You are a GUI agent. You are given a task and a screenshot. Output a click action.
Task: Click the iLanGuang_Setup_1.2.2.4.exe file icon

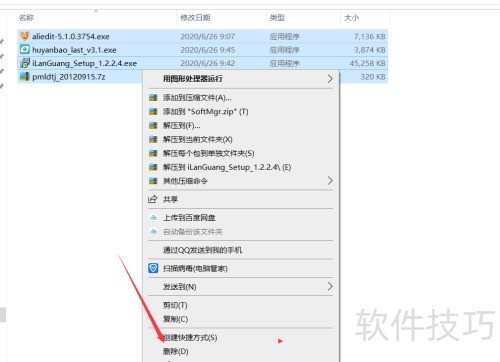coord(25,63)
